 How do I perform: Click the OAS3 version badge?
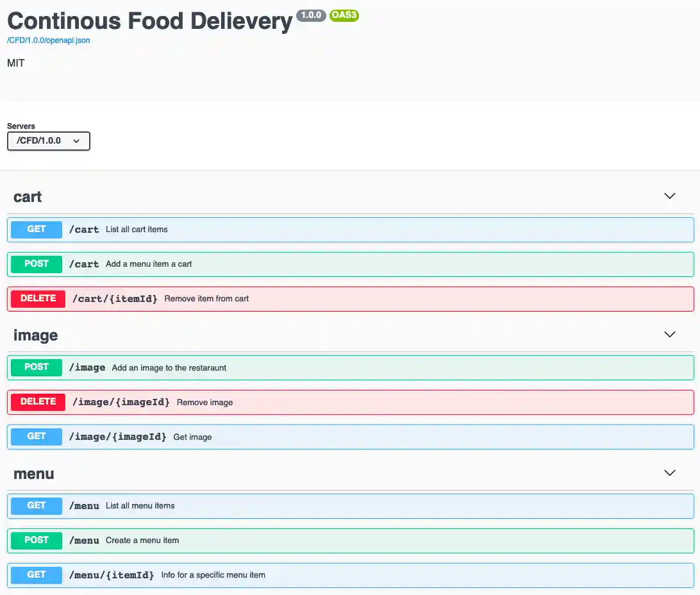(x=344, y=15)
